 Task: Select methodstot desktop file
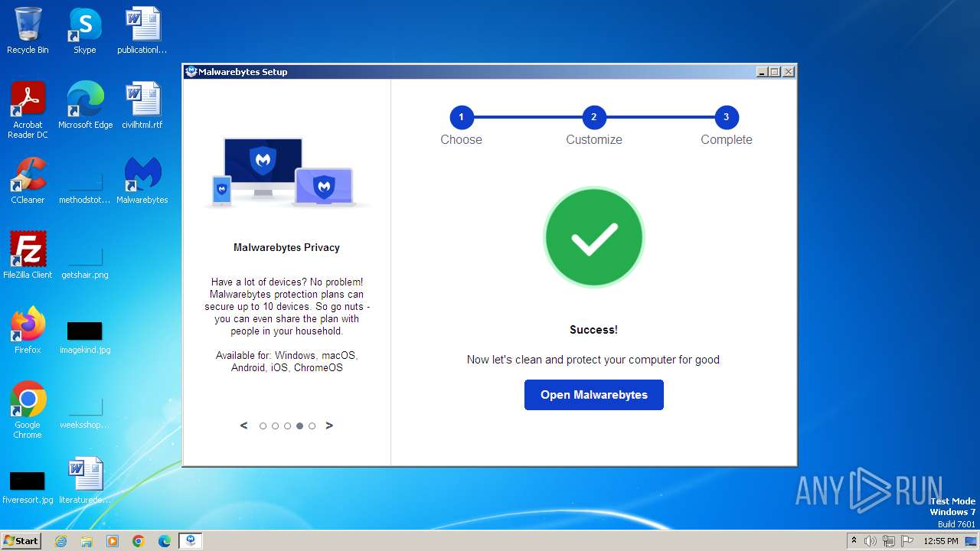click(x=85, y=187)
